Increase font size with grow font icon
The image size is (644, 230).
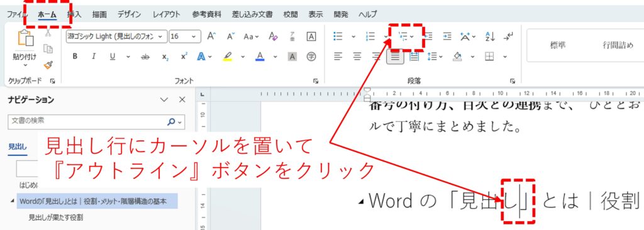(x=211, y=36)
